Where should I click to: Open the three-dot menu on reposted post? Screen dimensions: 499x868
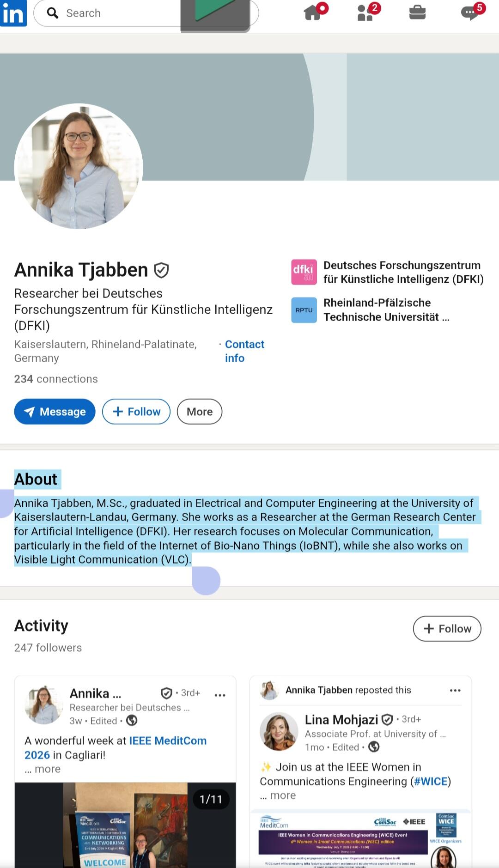pos(455,690)
